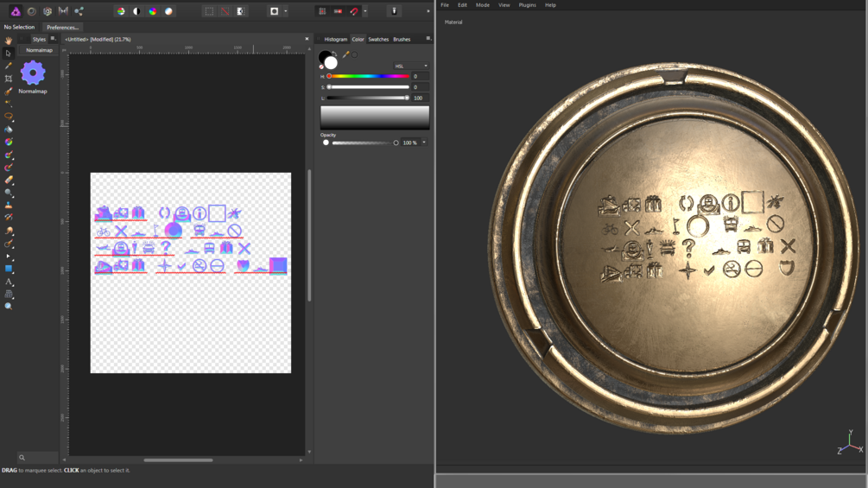Select the Zoom magnifier tool

pyautogui.click(x=9, y=307)
